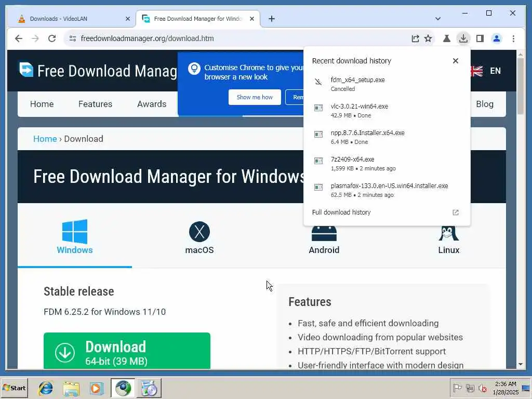
Task: Click the share this page icon
Action: click(x=415, y=38)
